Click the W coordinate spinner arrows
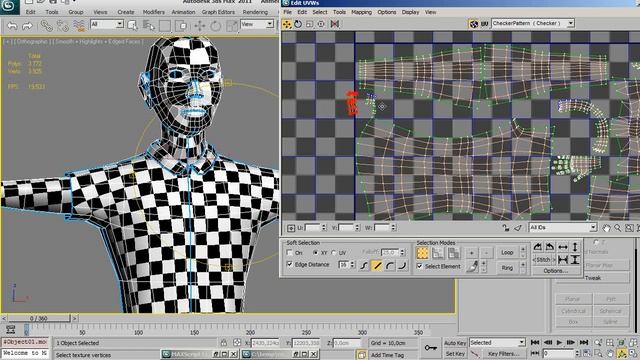Viewport: 640px width, 360px height. coord(393,228)
